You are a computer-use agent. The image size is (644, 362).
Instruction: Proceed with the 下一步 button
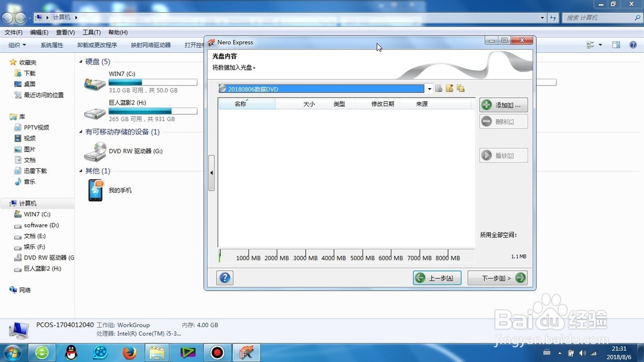pos(497,278)
